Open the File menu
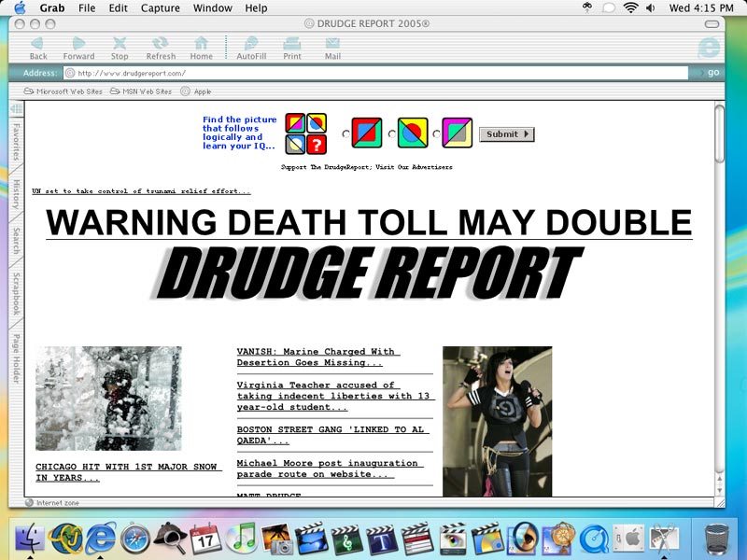The height and width of the screenshot is (560, 747). [87, 7]
